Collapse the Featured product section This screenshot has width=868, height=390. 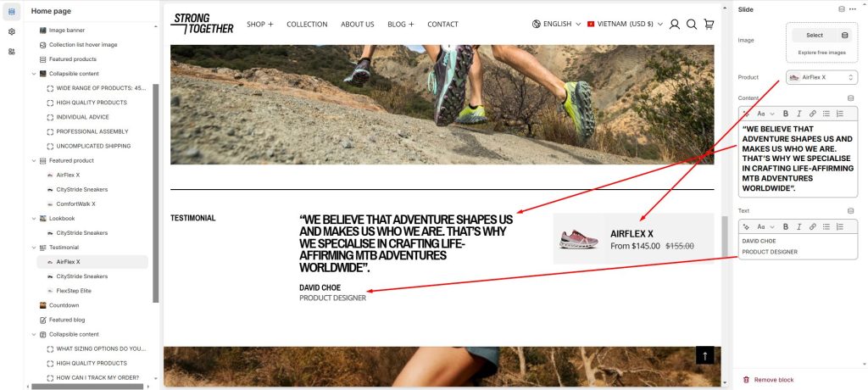click(x=34, y=160)
